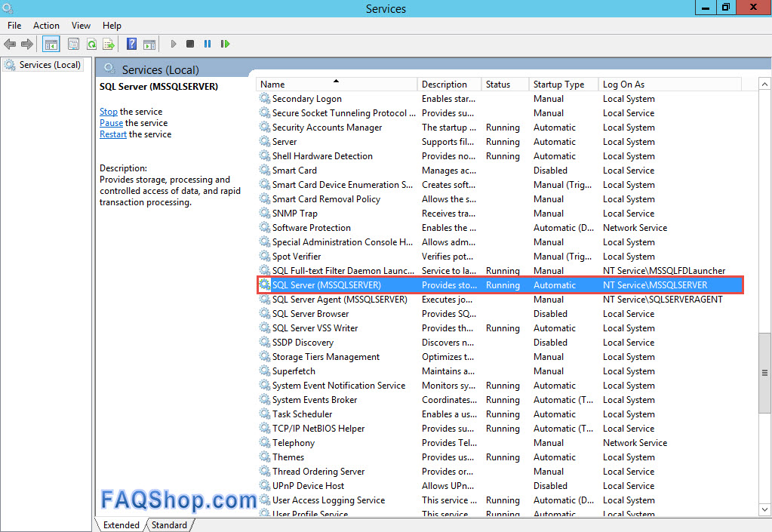
Task: Sort by the Status column header
Action: (500, 84)
